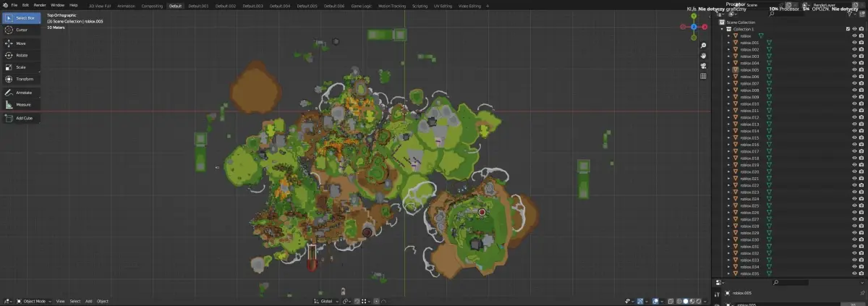Switch to the Animation workspace tab
Image resolution: width=868 pixels, height=306 pixels.
click(x=126, y=6)
